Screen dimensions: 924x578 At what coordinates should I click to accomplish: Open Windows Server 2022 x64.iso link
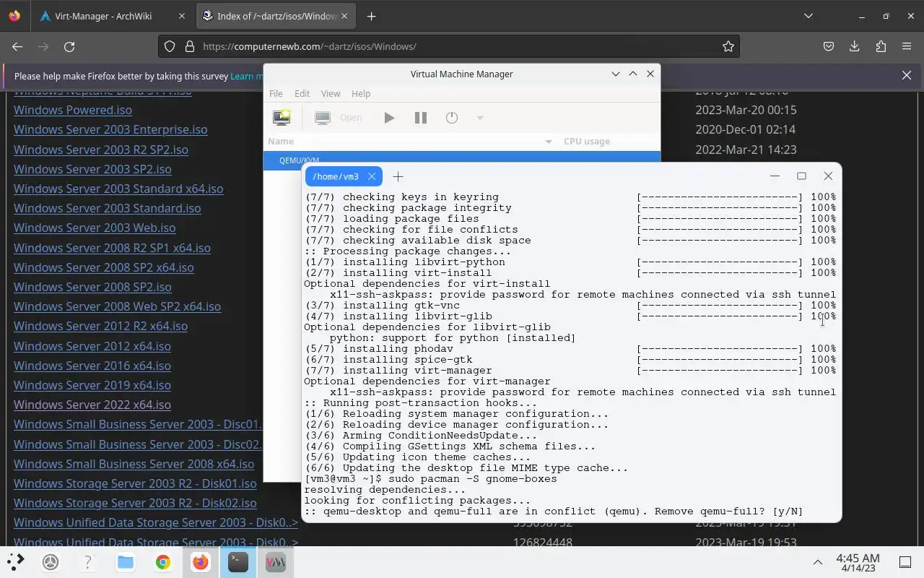coord(92,405)
